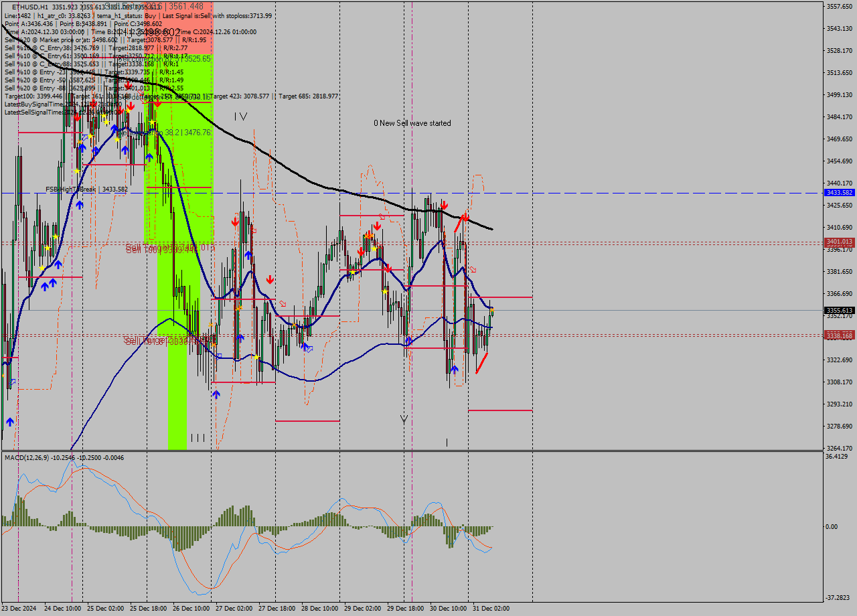857x616 pixels.
Task: Click the 'Sell Target' label near 3338
Action: pyautogui.click(x=167, y=341)
